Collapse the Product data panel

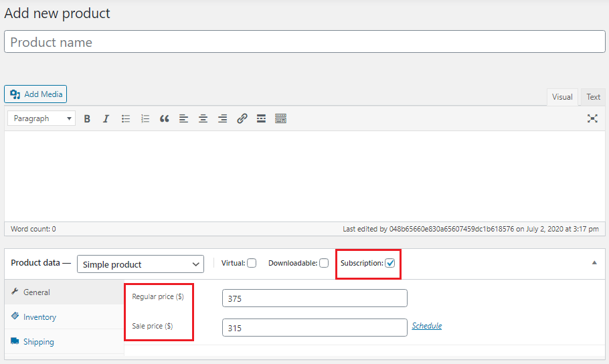click(594, 263)
